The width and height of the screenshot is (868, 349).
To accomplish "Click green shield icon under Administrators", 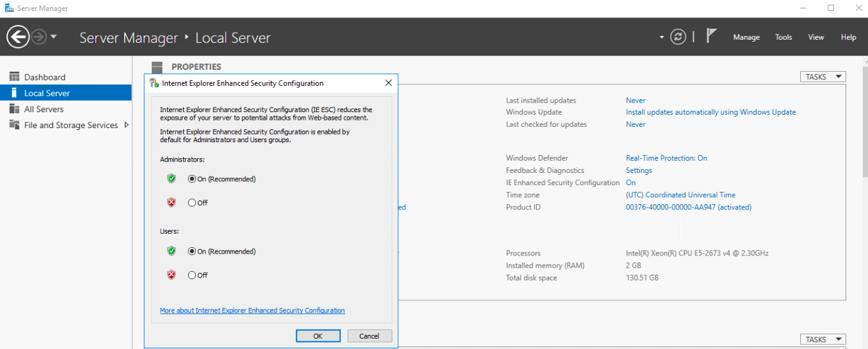I will (171, 179).
